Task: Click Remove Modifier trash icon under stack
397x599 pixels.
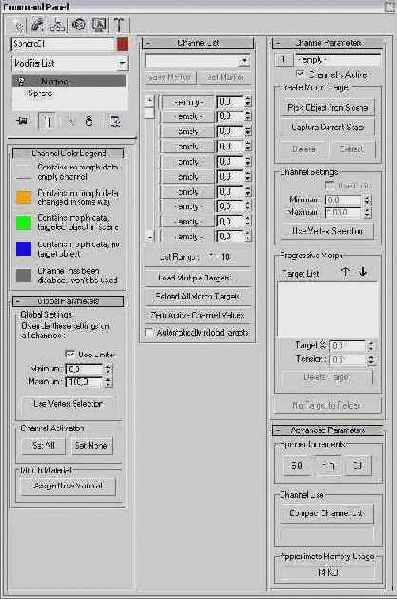Action: [x=89, y=121]
